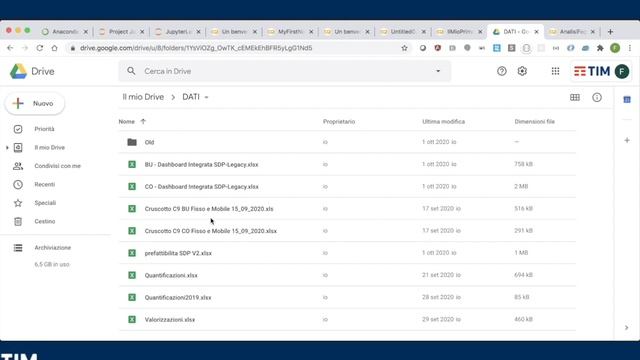Select BU - Dashboard Integrata SDP-Legacy.xlsx

click(x=347, y=164)
